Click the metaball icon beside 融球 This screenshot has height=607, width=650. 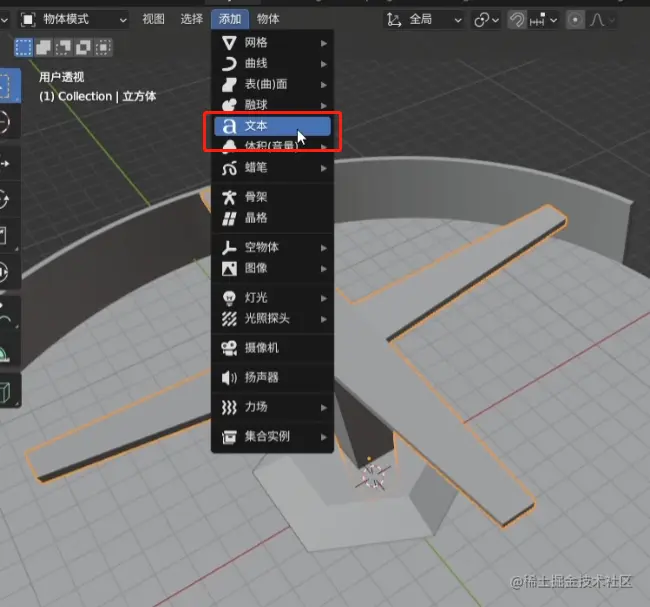[x=229, y=104]
